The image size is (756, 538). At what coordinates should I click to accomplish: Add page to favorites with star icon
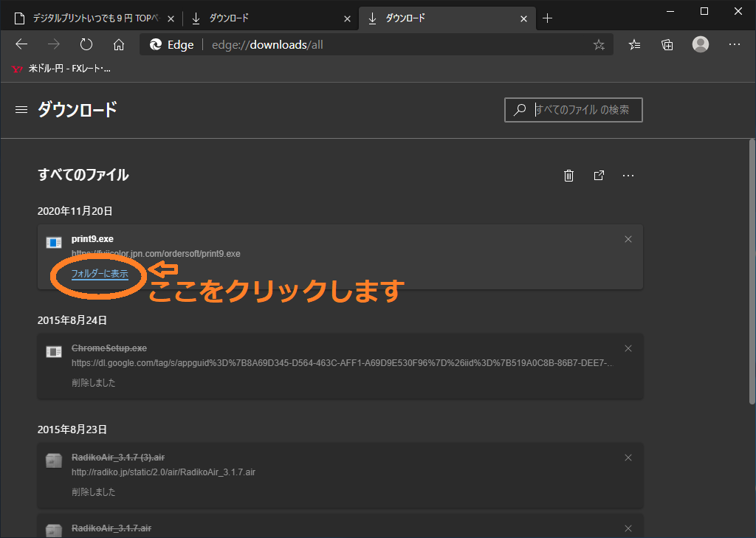(599, 45)
